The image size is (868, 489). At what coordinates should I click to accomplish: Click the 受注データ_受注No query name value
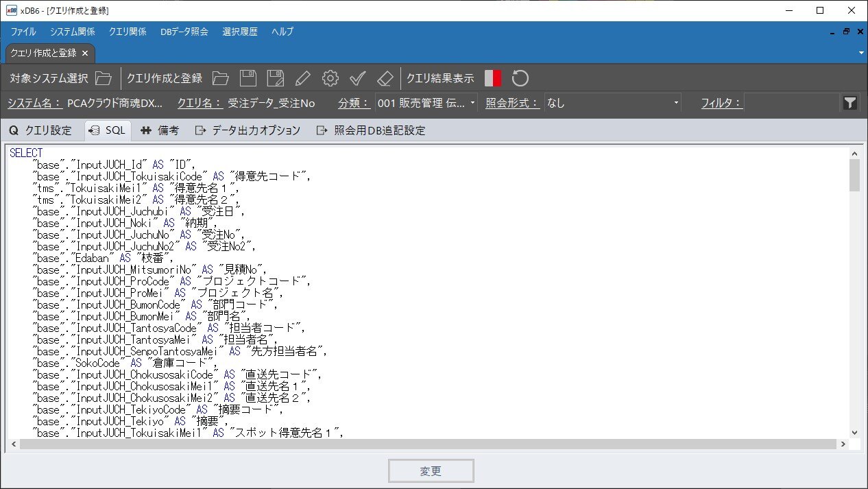point(271,103)
